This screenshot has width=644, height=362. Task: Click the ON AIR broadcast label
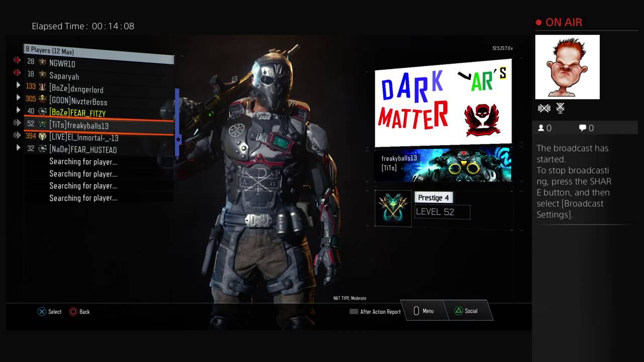(563, 23)
